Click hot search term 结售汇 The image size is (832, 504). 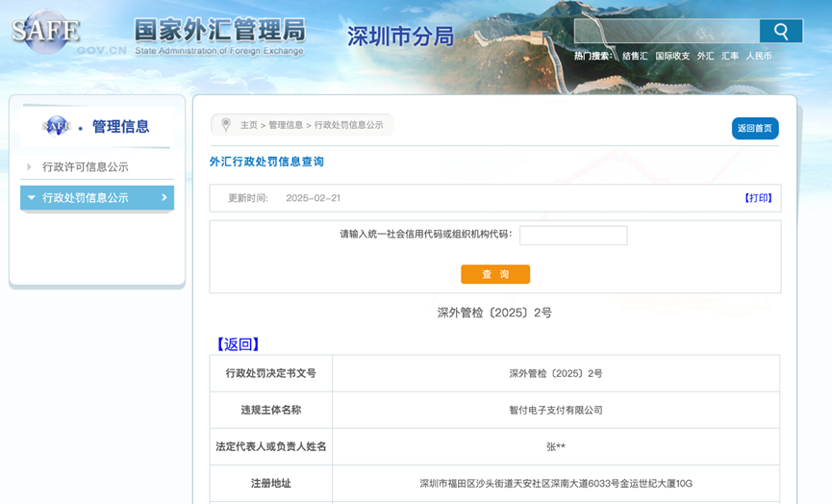pos(635,56)
